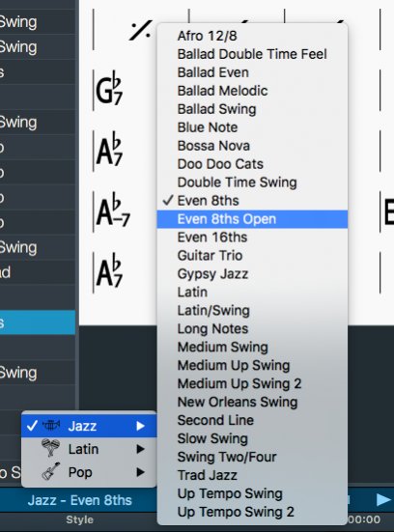The width and height of the screenshot is (394, 532).
Task: Click the G♭7 chord in the chart
Action: [108, 88]
